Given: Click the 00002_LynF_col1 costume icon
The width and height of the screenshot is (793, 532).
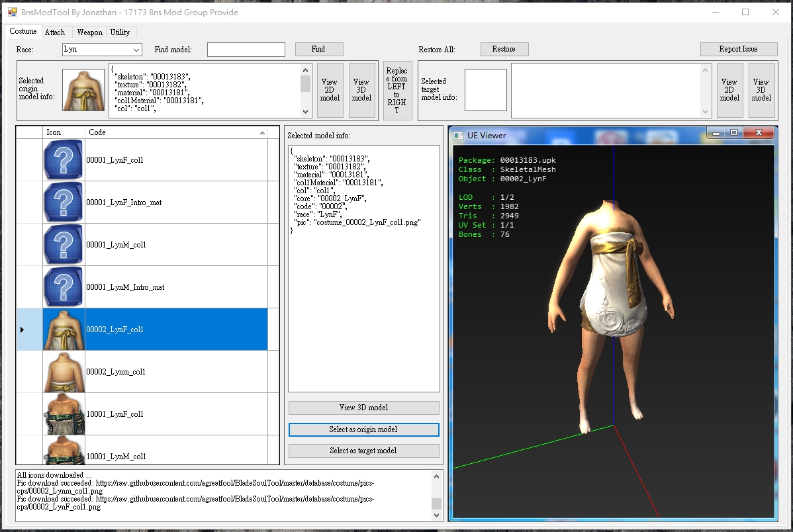Looking at the screenshot, I should click(x=64, y=330).
